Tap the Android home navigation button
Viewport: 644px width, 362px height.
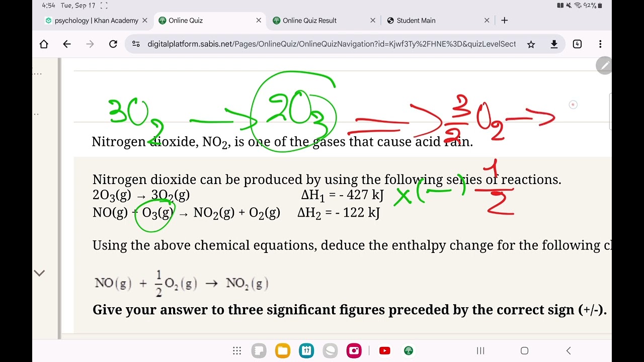(x=524, y=351)
